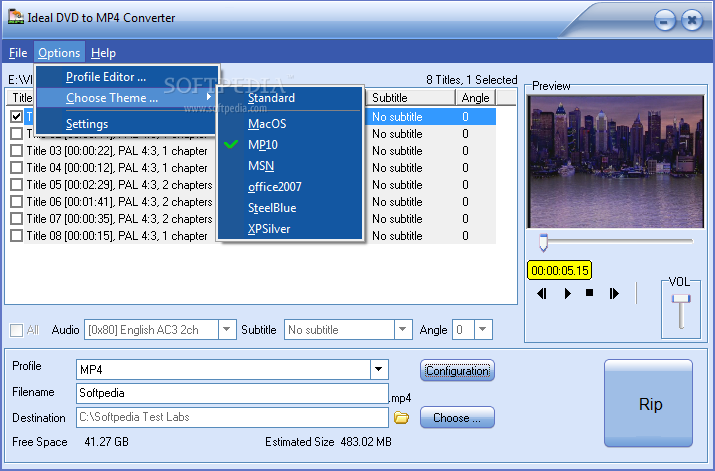This screenshot has height=471, width=715.
Task: Tick the green checkmark beside MP10
Action: coord(231,145)
